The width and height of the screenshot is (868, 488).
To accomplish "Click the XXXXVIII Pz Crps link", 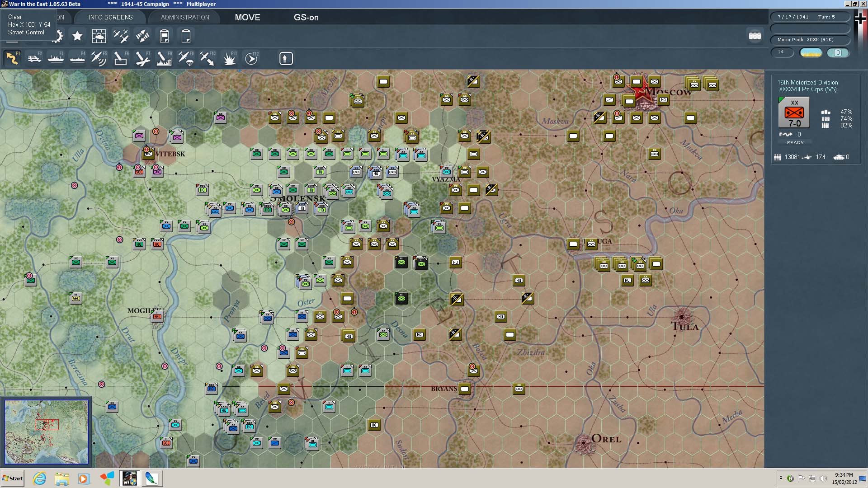I will coord(807,89).
